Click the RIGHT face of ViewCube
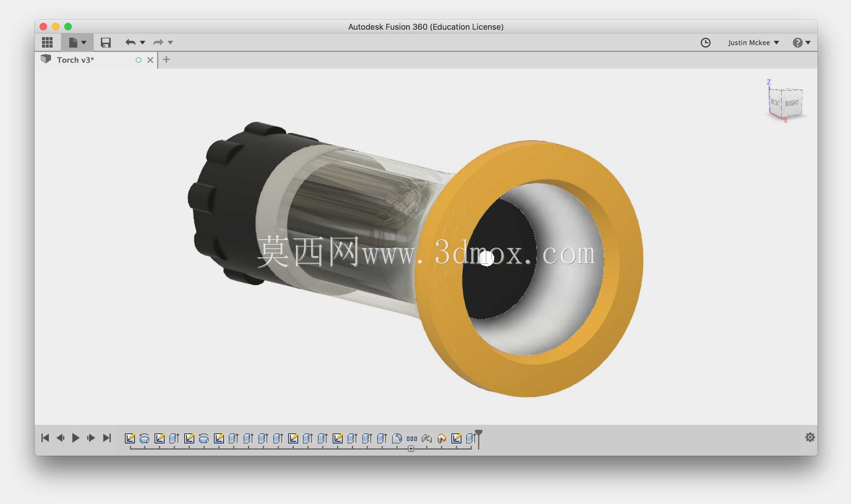 coord(792,103)
